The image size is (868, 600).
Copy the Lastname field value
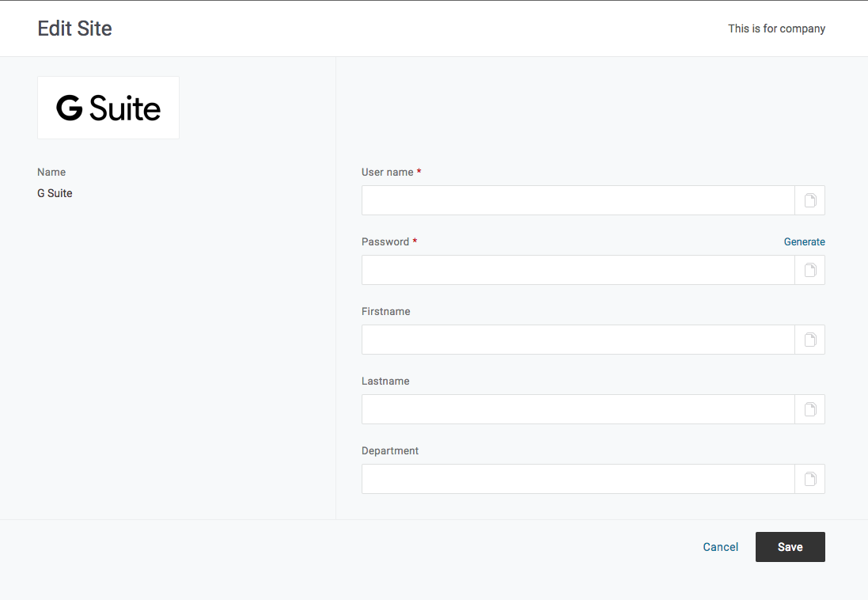[810, 409]
